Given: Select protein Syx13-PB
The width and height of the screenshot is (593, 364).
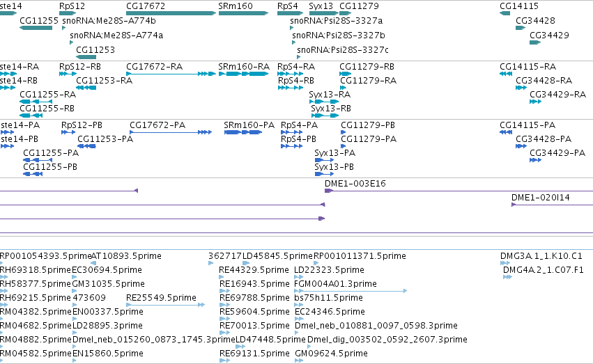Looking at the screenshot, I should (x=324, y=174).
